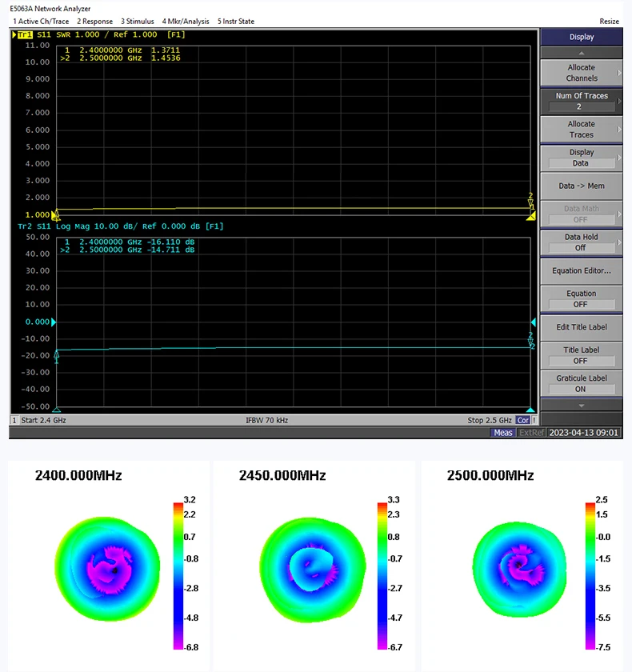Click Tr1 marker readout 2.5 GHz 1.4536

(x=120, y=58)
